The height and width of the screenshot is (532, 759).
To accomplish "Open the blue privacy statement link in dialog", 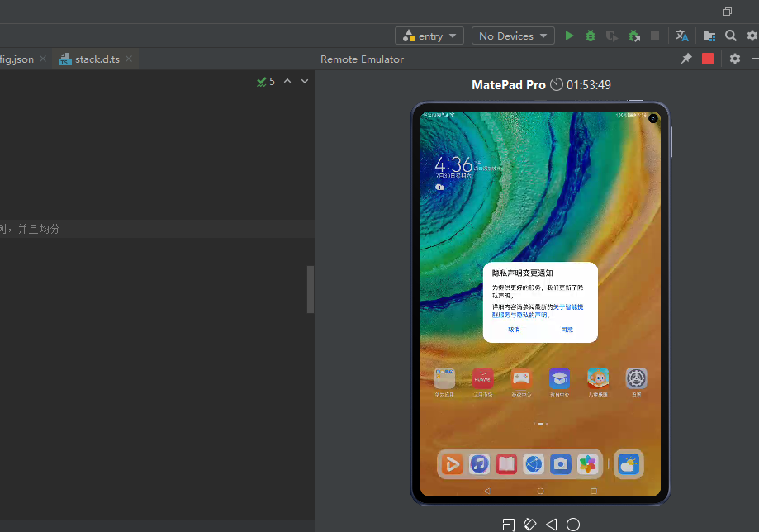I will [x=538, y=311].
